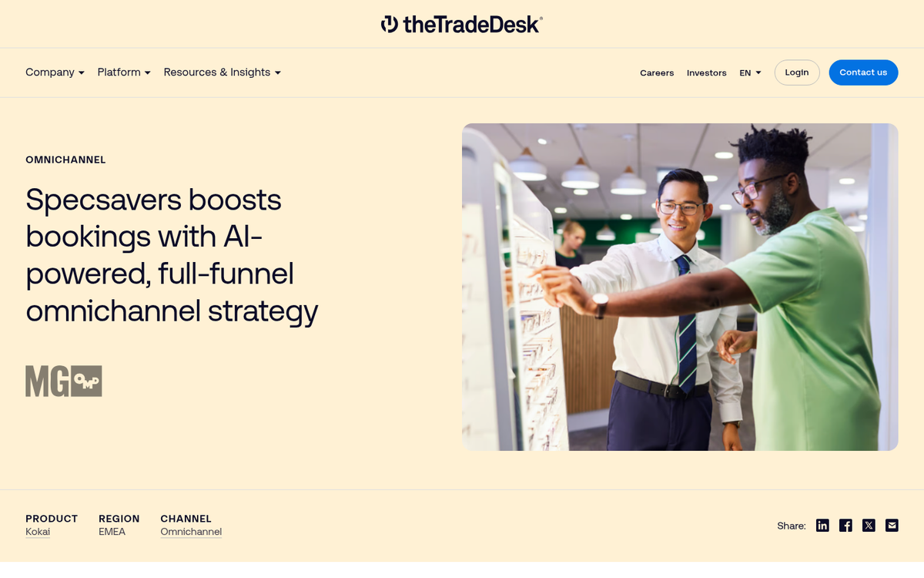
Task: Expand the Resources & Insights dropdown
Action: (x=222, y=72)
